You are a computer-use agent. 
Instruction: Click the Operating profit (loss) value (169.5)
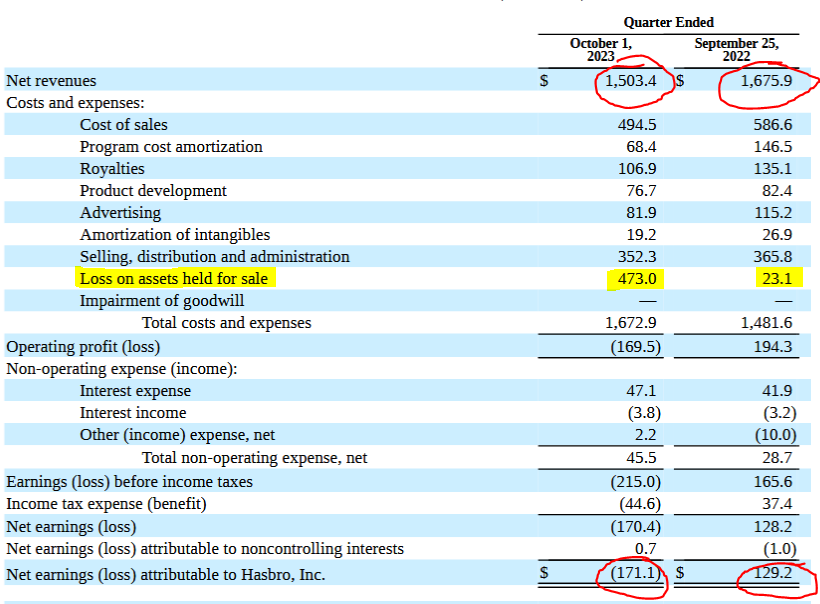pyautogui.click(x=633, y=346)
